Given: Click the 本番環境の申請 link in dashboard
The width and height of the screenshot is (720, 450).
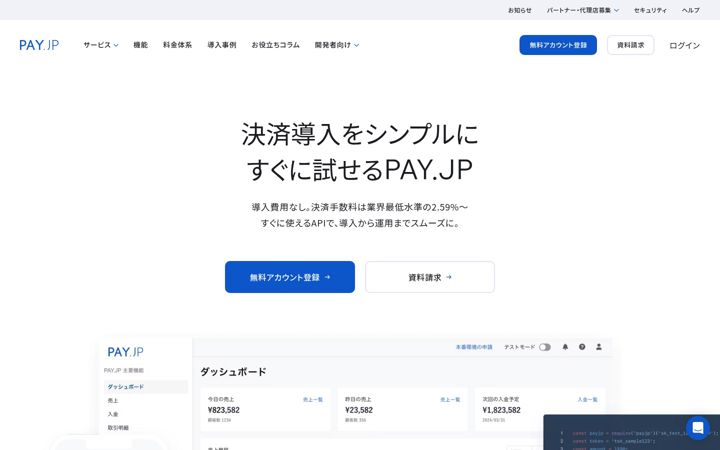Looking at the screenshot, I should (x=474, y=347).
